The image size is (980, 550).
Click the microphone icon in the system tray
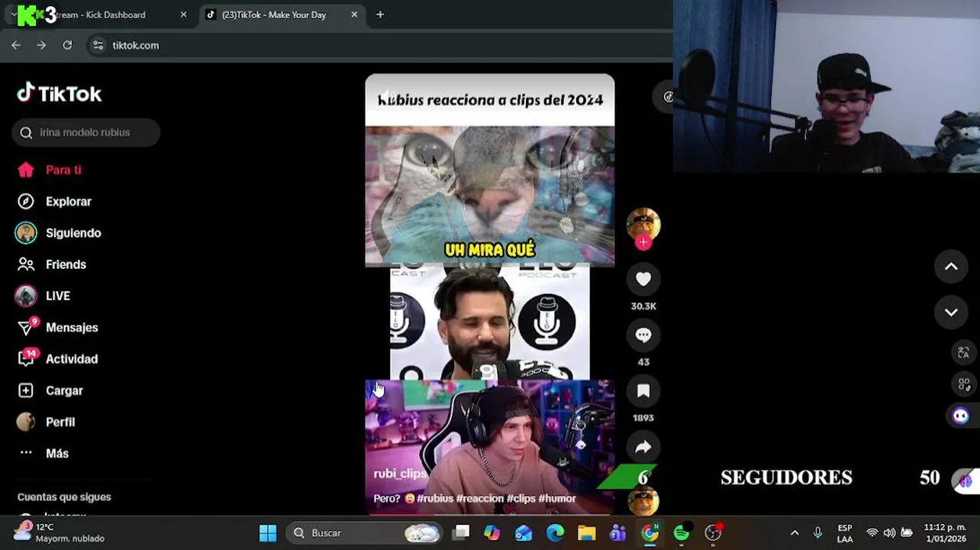coord(817,532)
